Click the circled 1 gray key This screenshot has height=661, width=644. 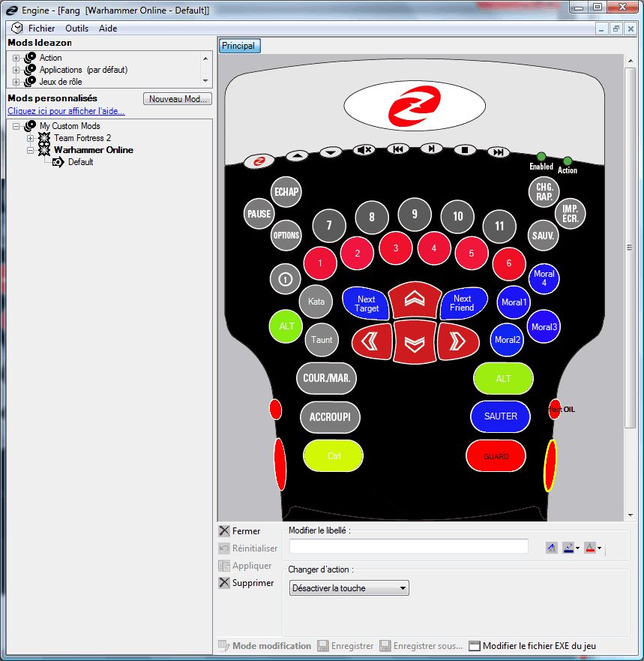285,279
